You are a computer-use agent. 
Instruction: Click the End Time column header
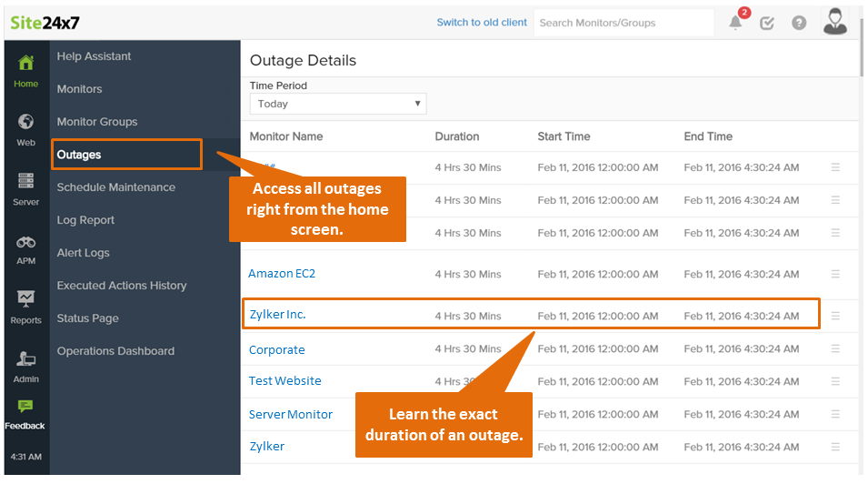click(x=708, y=136)
